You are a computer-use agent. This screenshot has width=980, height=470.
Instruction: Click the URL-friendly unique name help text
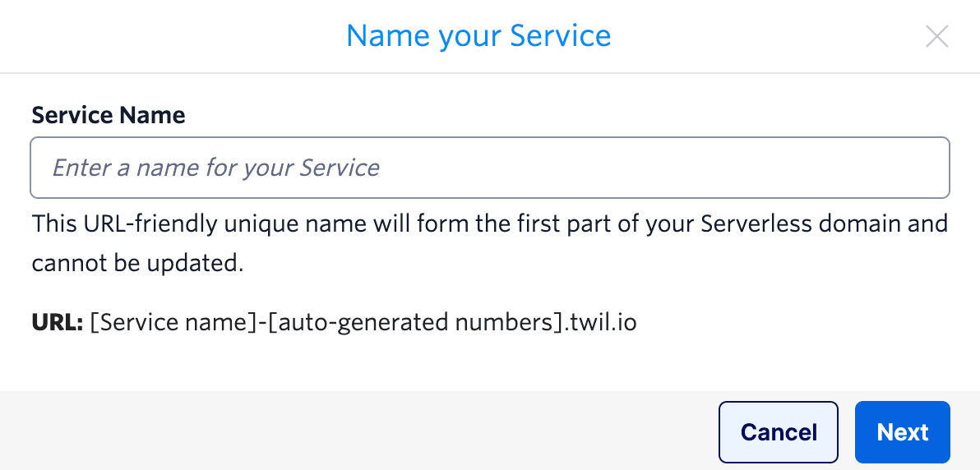490,223
